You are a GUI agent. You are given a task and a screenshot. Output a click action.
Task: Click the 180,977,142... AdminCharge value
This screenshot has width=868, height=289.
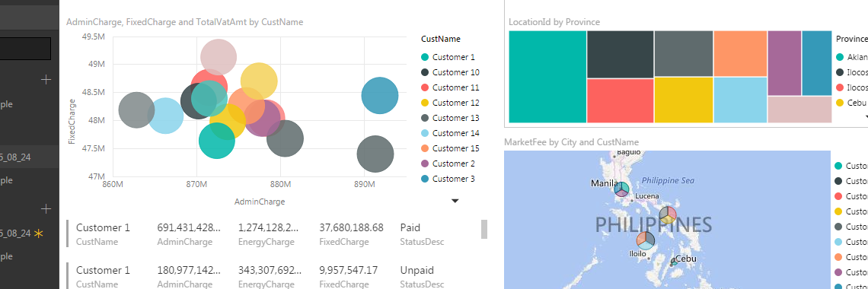coord(189,270)
